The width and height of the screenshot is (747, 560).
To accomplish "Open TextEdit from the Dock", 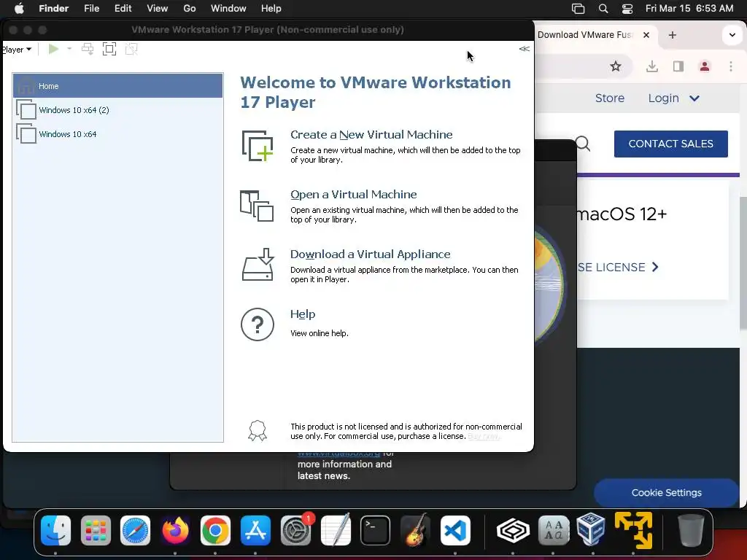I will [336, 531].
